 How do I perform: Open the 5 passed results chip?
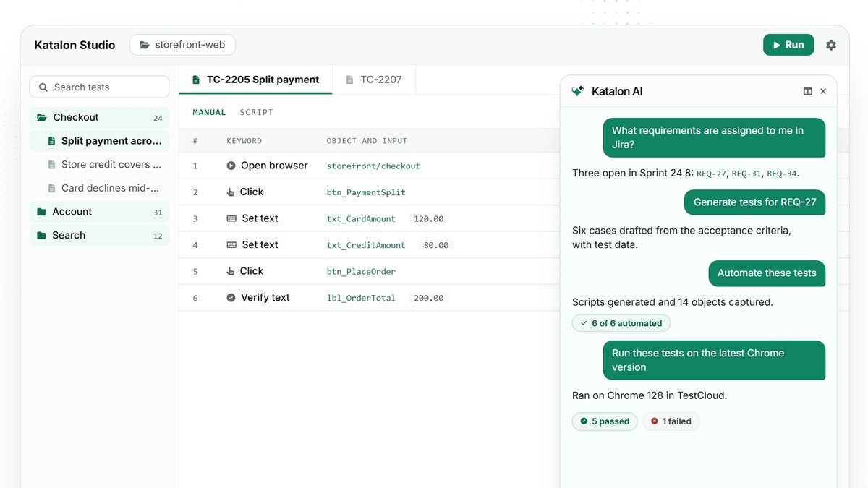(x=605, y=421)
